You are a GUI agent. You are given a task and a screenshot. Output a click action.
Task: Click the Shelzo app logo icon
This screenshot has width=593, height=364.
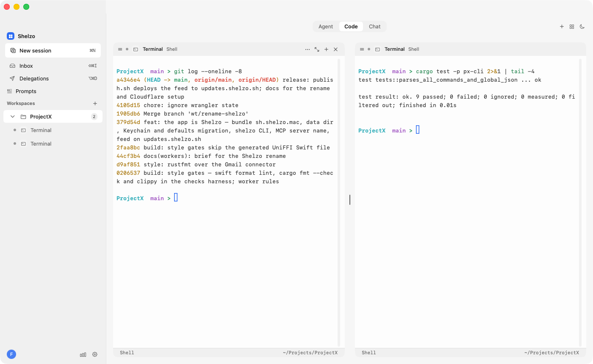coord(11,36)
